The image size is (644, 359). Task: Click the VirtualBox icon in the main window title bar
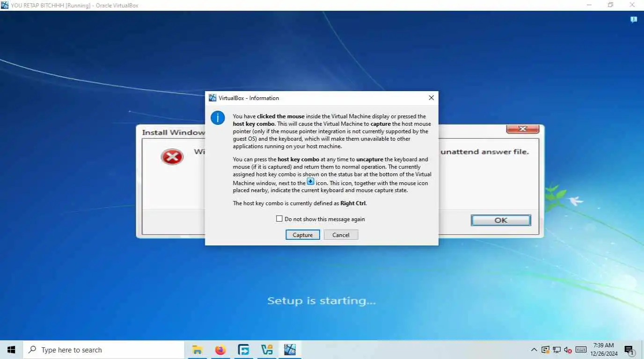(x=5, y=5)
